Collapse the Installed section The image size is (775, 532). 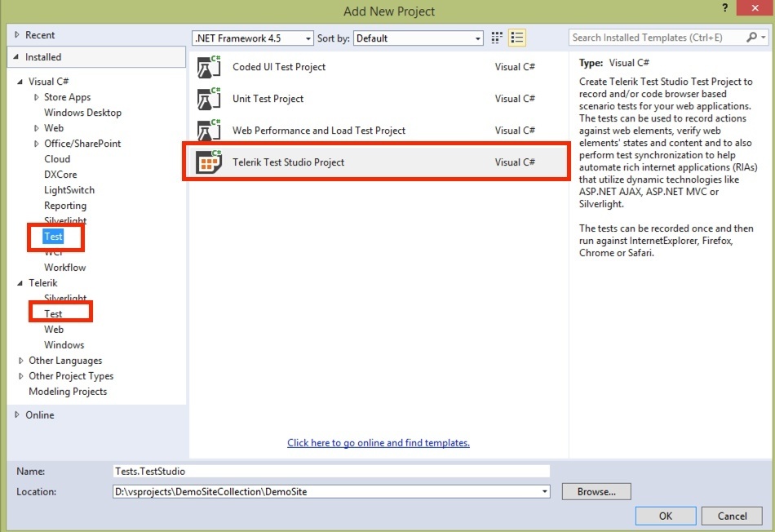(x=16, y=57)
